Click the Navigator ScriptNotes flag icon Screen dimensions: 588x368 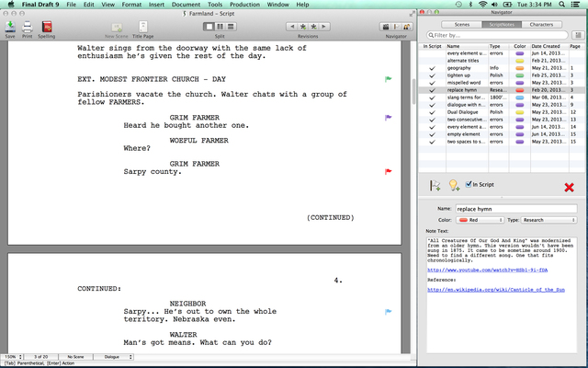tap(396, 27)
